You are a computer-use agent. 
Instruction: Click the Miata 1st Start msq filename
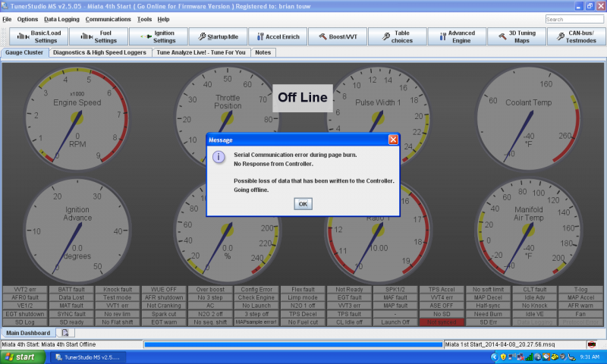pos(500,344)
